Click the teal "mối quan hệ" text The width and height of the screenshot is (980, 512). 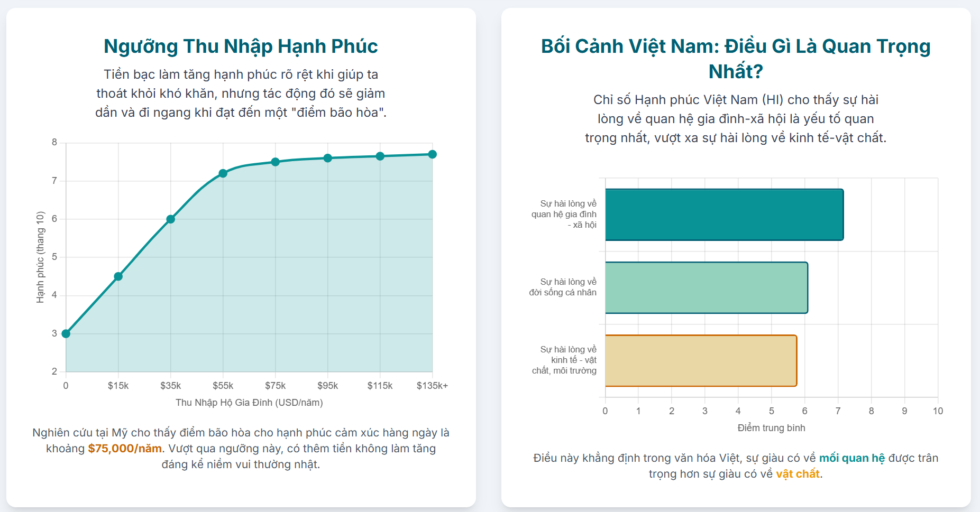tap(851, 458)
